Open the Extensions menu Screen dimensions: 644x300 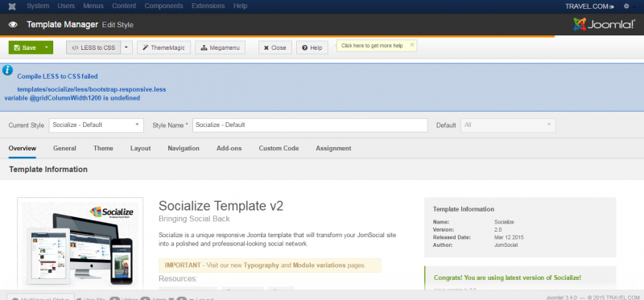(208, 6)
